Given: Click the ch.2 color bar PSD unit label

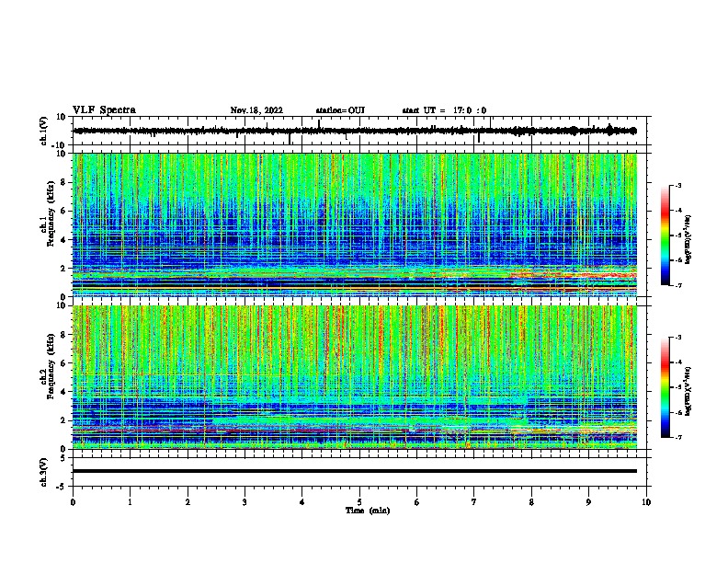Looking at the screenshot, I should coord(688,391).
